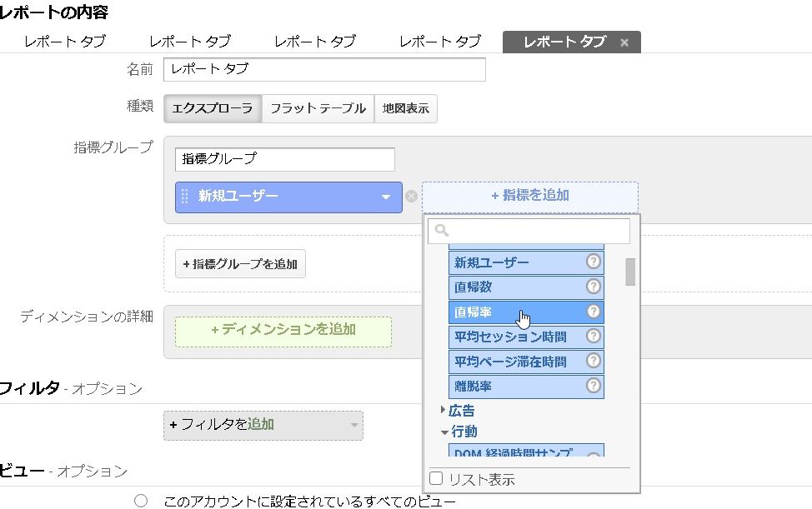Click 指標グループを追加 button

coord(240,264)
